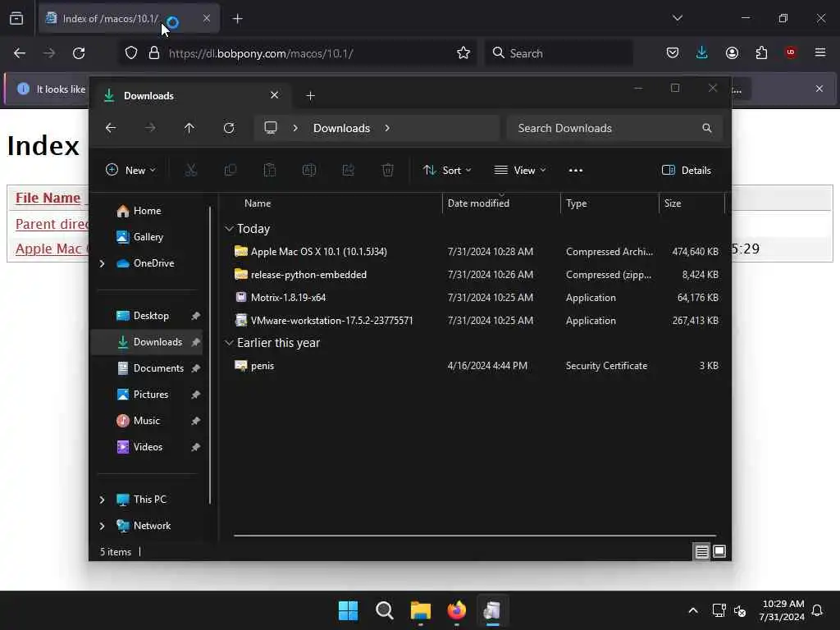Open the Firefox hamburger application menu
Viewport: 840px width, 630px height.
click(x=820, y=52)
